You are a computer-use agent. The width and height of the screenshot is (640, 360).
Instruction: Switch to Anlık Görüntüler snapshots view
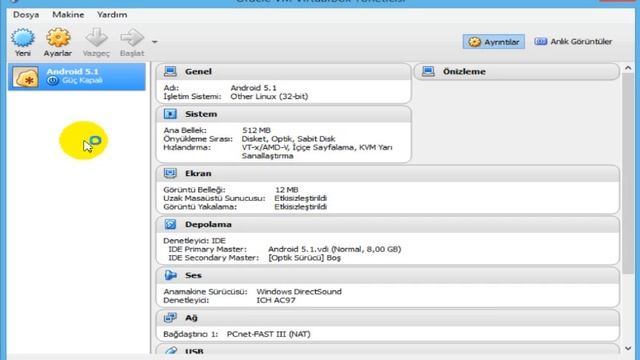point(573,42)
